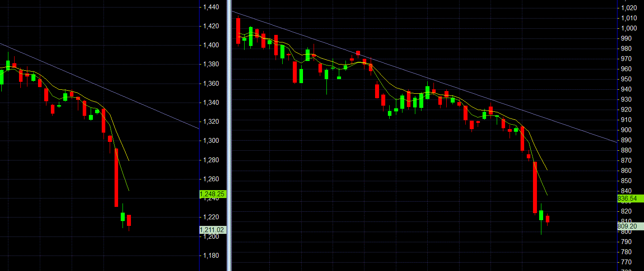Click the 1,280 axis label
This screenshot has height=271, width=644.
pyautogui.click(x=211, y=160)
